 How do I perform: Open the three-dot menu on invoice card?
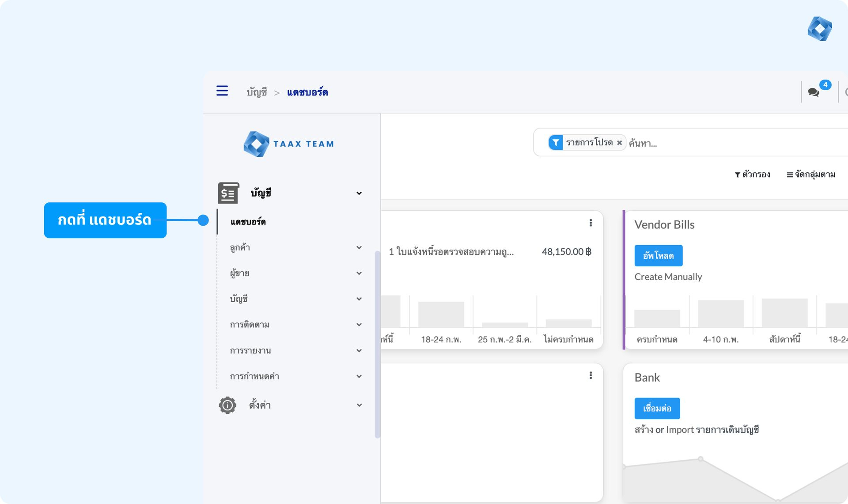pos(591,223)
